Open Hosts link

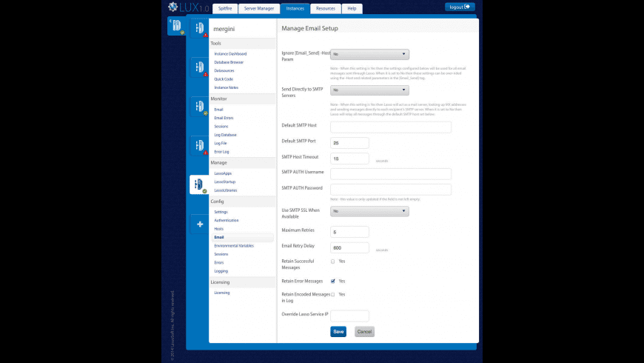[x=219, y=229]
